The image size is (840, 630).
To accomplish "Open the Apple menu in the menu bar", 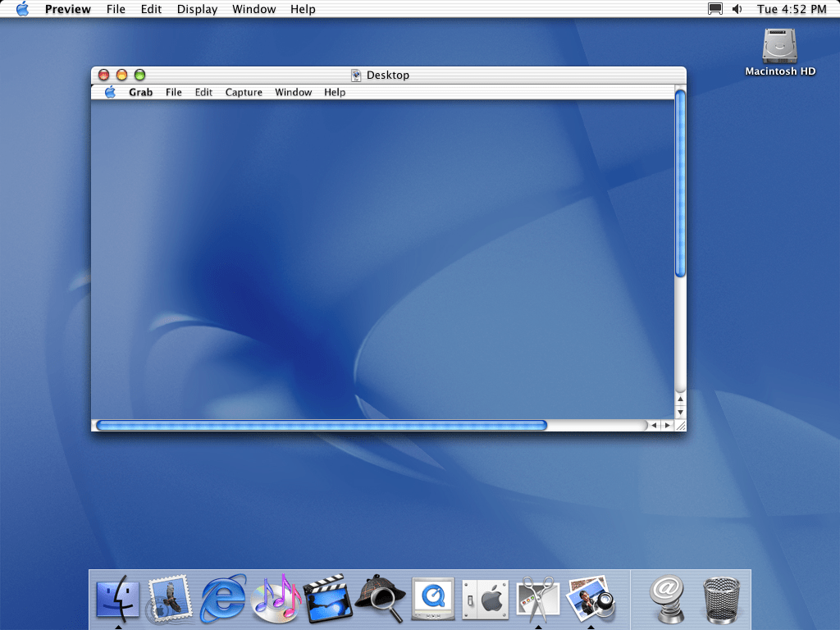I will [x=22, y=9].
